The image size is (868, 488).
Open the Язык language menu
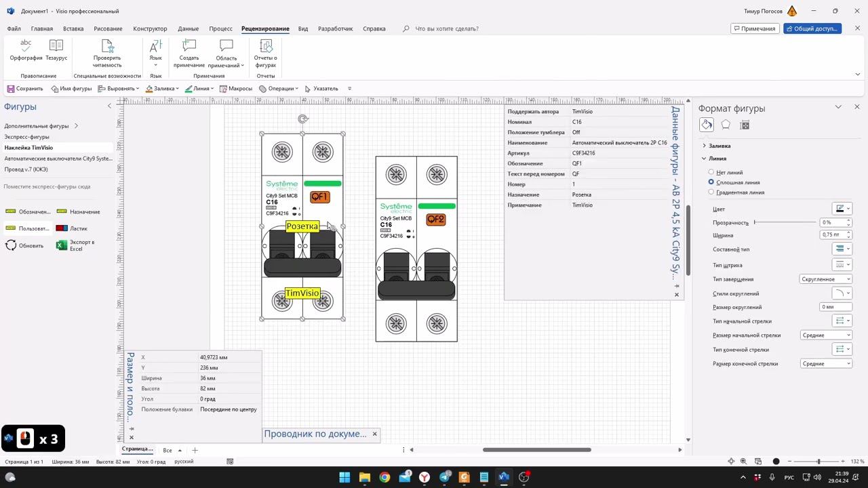(155, 54)
